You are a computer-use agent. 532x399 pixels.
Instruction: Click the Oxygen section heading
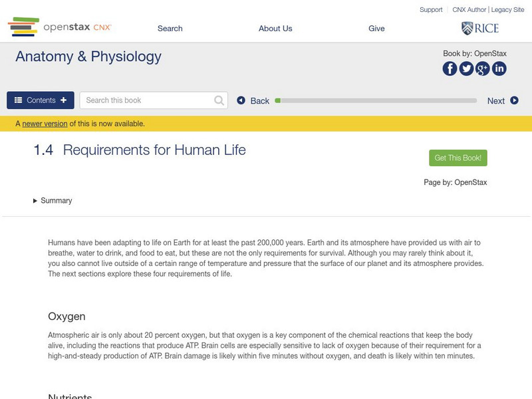[x=66, y=317]
